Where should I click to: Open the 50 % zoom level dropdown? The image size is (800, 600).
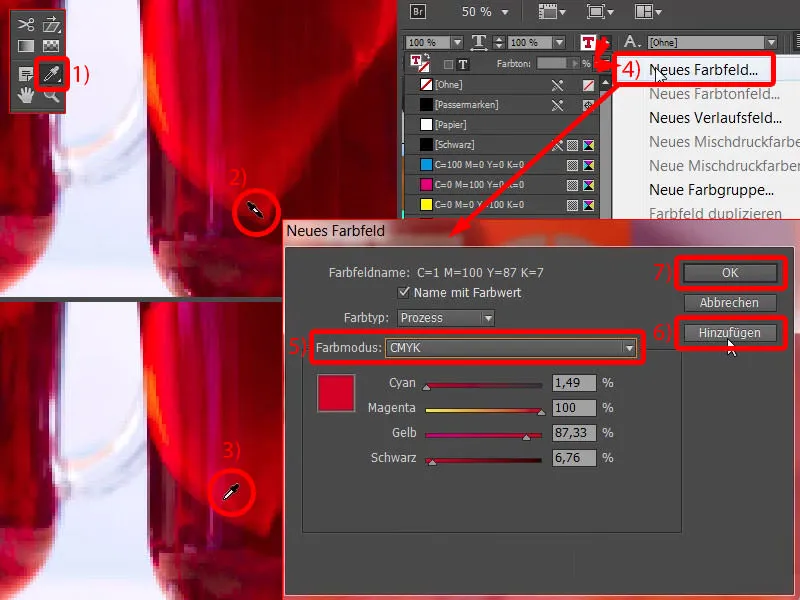pos(505,12)
